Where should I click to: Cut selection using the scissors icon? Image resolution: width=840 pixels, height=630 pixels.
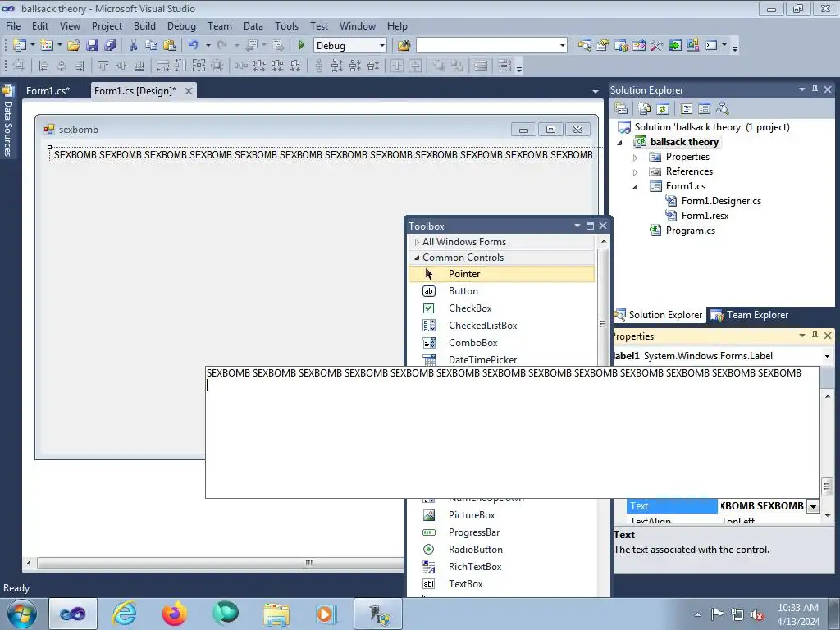(x=133, y=46)
